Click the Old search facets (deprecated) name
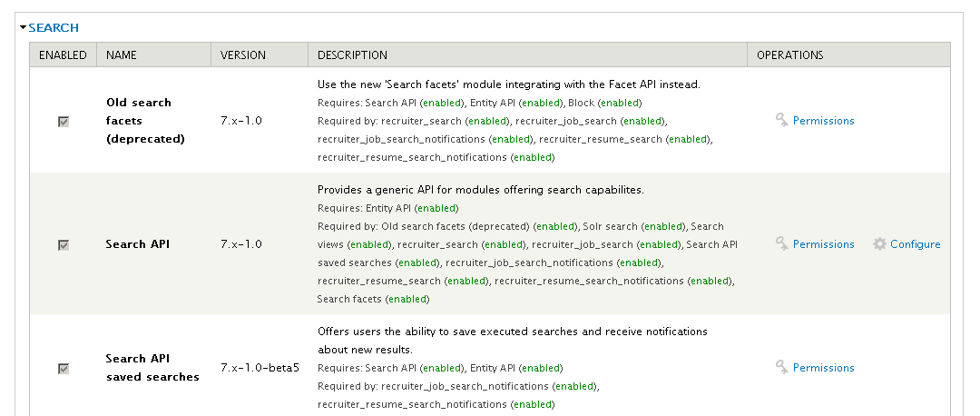Screen dimensions: 980x416 tap(145, 121)
